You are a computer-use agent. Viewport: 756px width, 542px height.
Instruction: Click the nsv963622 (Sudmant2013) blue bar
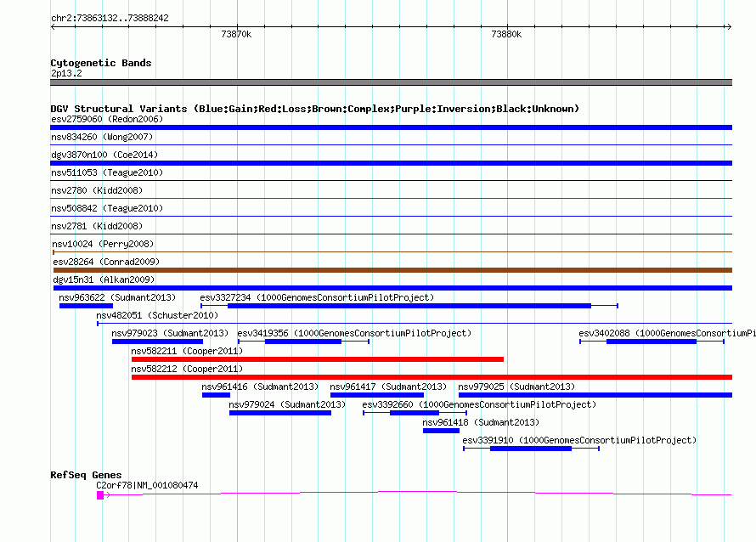coord(86,306)
